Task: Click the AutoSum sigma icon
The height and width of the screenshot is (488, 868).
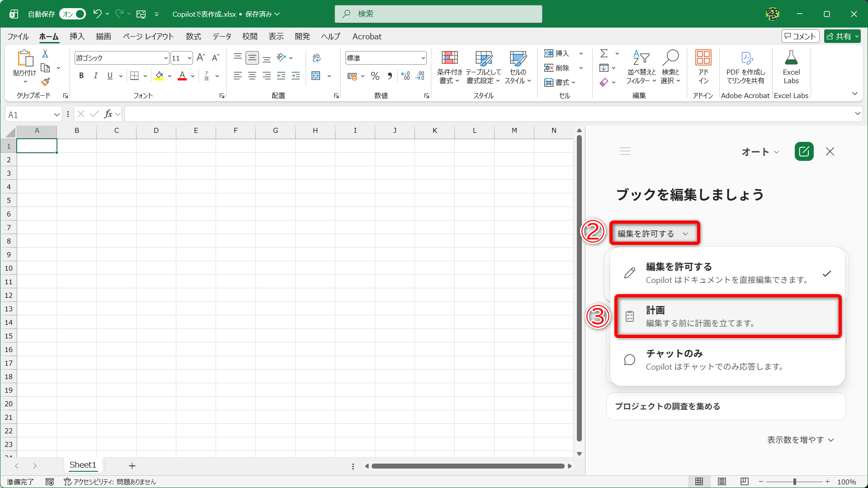Action: tap(604, 53)
